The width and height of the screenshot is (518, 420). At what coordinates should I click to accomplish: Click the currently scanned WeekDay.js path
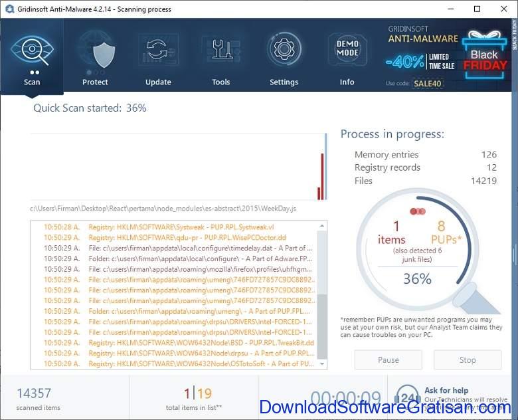(163, 209)
